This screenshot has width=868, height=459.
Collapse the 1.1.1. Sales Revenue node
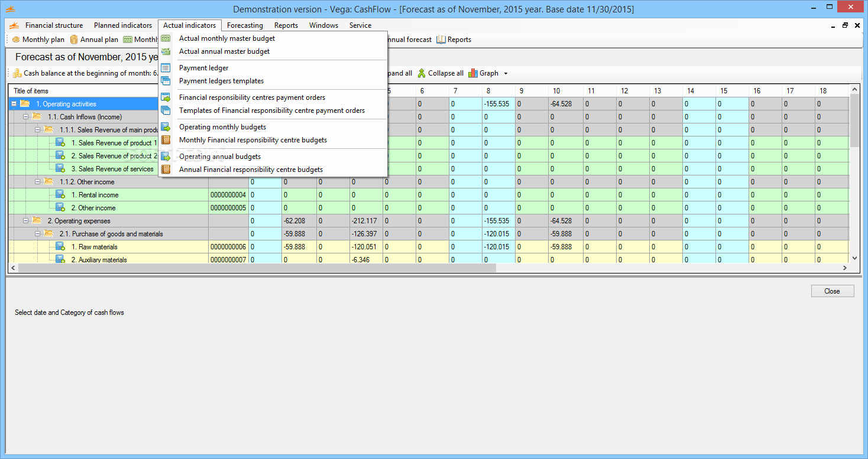37,130
